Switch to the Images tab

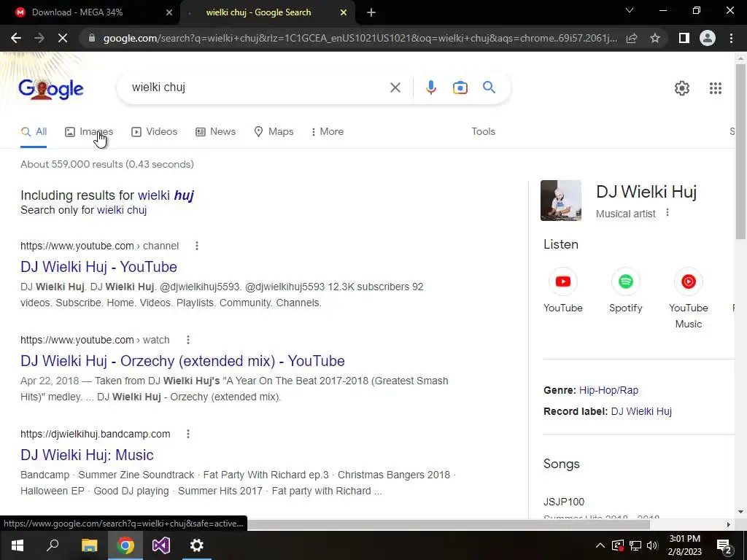(x=89, y=131)
